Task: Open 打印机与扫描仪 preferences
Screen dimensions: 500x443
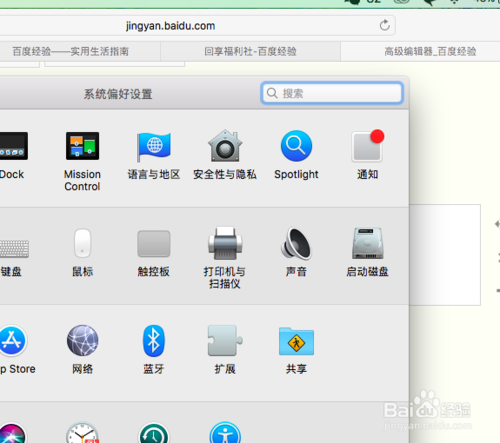Action: [225, 243]
